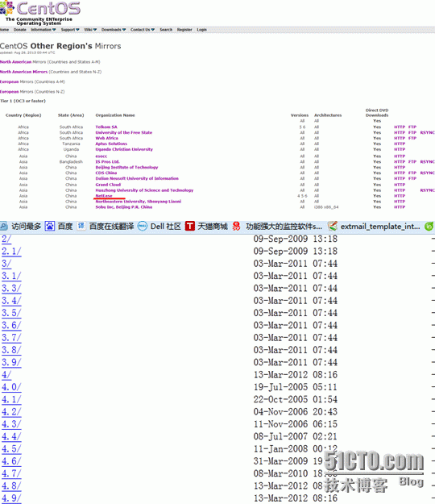Image resolution: width=435 pixels, height=504 pixels.
Task: Open Beijing Institute of Technology link
Action: pos(126,167)
